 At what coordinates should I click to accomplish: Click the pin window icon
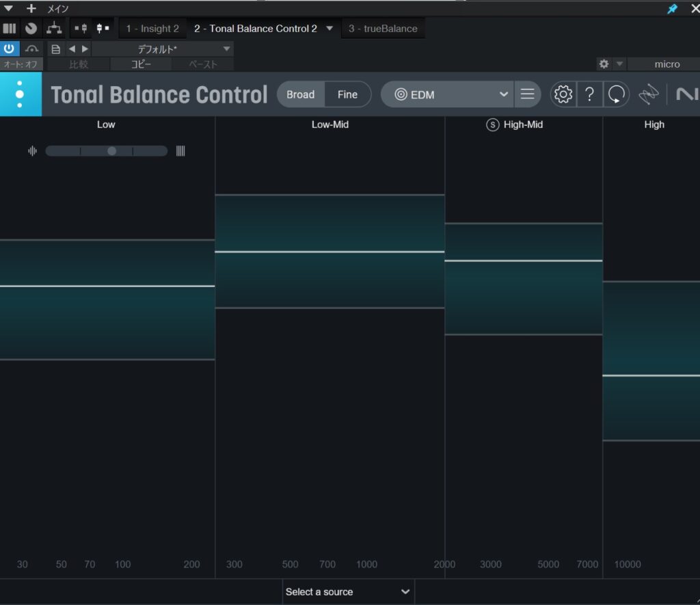coord(672,8)
